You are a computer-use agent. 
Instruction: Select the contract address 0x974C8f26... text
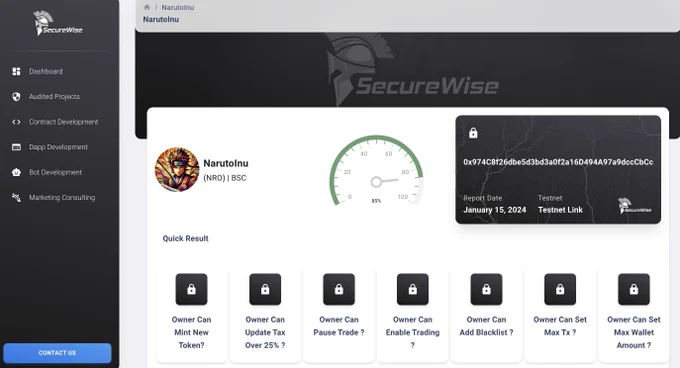point(558,162)
